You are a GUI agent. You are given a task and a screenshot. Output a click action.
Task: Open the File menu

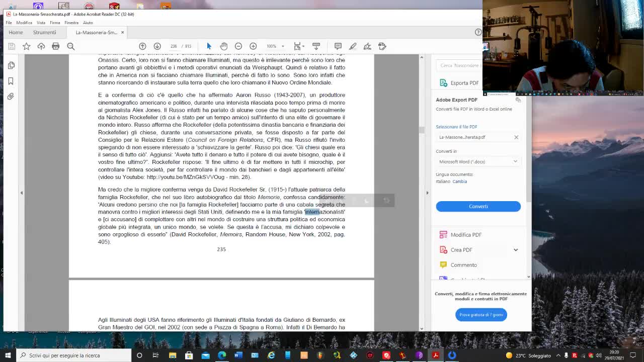[9, 23]
